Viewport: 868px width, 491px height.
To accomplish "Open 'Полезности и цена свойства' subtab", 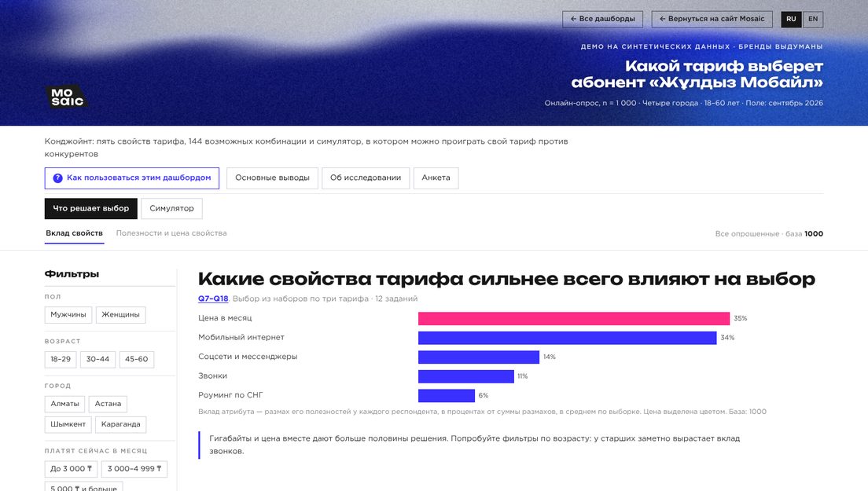I will click(x=171, y=233).
